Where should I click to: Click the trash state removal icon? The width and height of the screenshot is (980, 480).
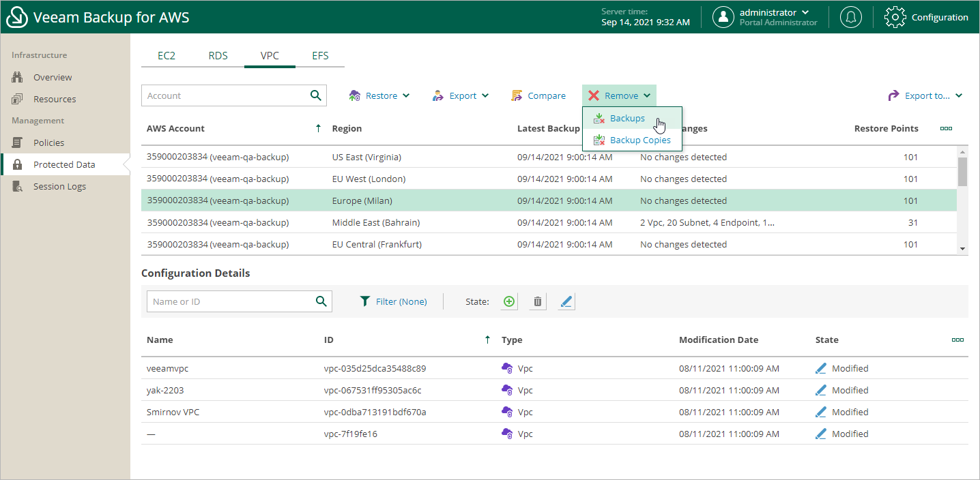(x=537, y=301)
